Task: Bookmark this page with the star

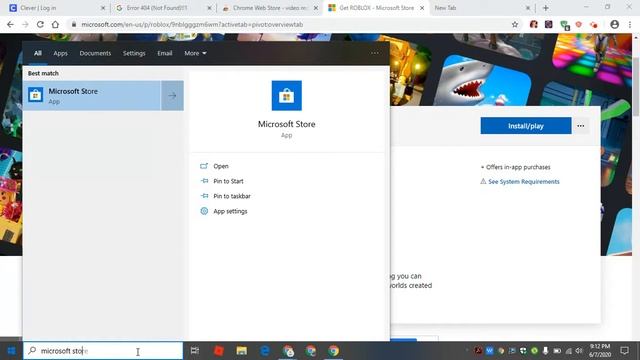Action: 515,24
